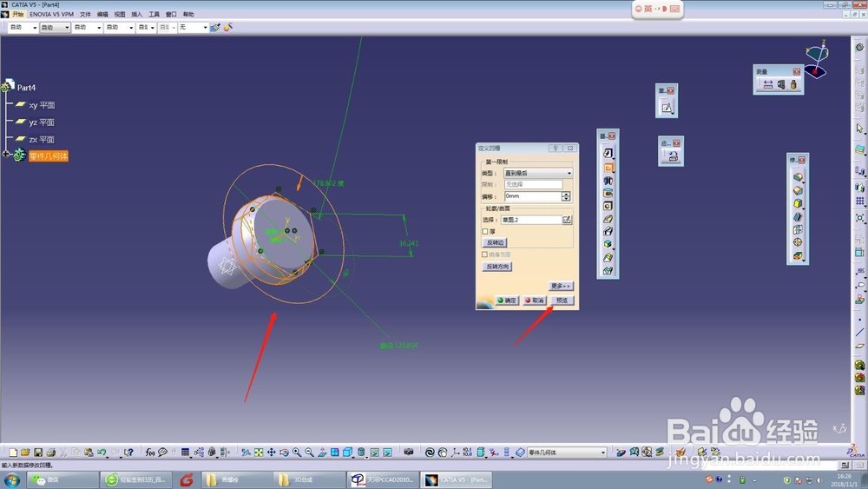
Task: Select the Rib tool icon
Action: point(608,219)
